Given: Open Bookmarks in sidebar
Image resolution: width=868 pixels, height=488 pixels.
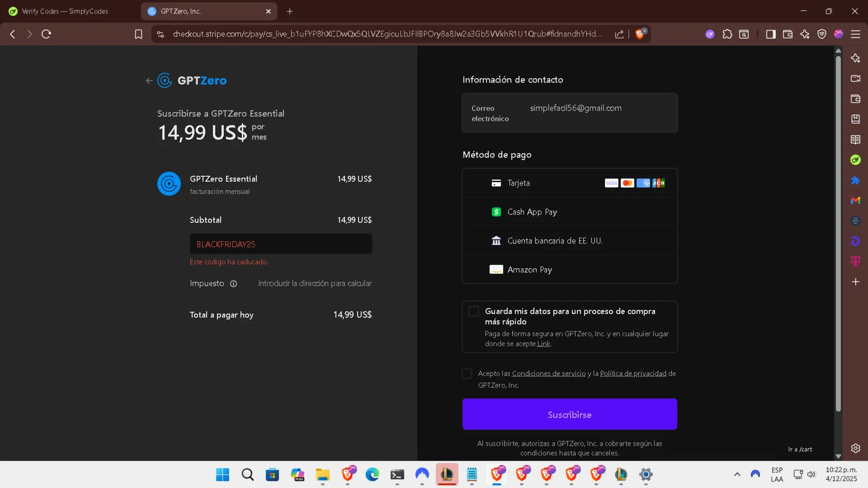Looking at the screenshot, I should coord(855,119).
